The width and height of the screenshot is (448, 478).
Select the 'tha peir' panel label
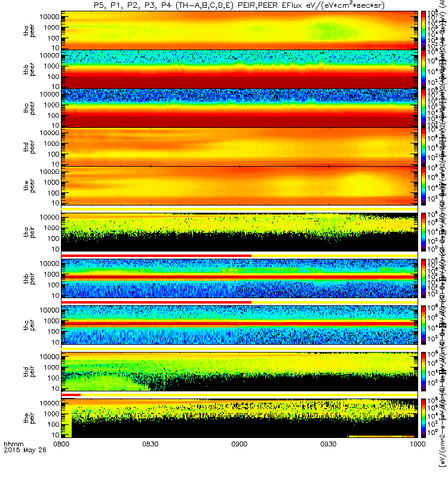[29, 232]
